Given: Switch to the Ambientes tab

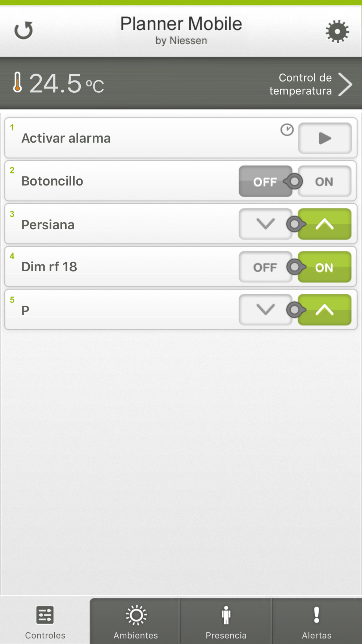Looking at the screenshot, I should (x=136, y=621).
